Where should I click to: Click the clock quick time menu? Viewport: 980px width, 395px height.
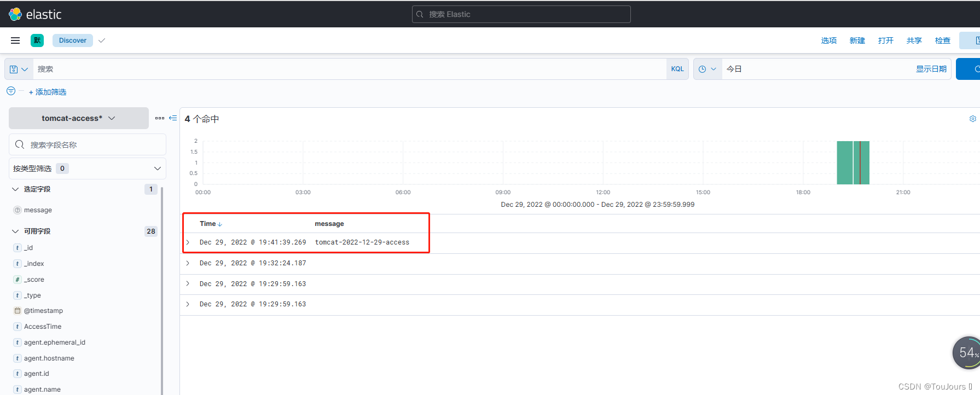point(708,69)
